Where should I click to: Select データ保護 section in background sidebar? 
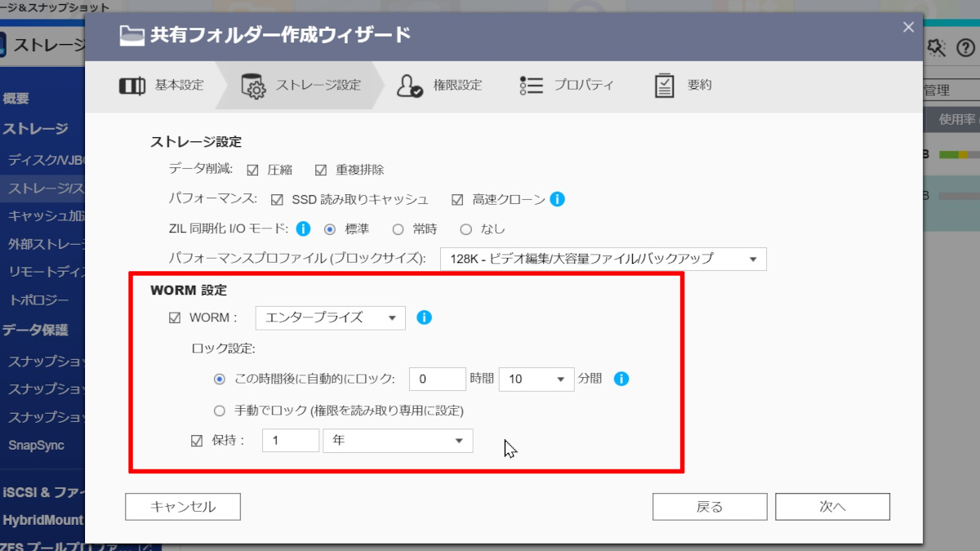click(35, 331)
